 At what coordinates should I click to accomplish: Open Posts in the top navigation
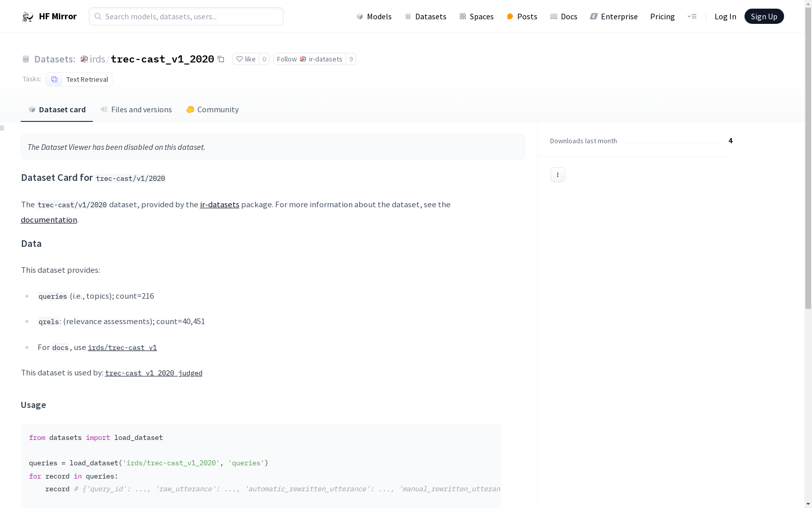tap(522, 16)
